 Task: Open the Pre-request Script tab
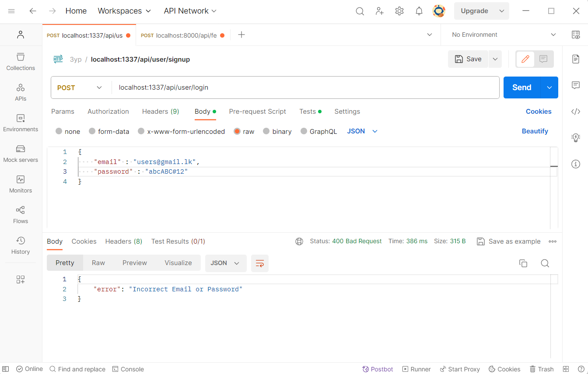click(x=257, y=112)
